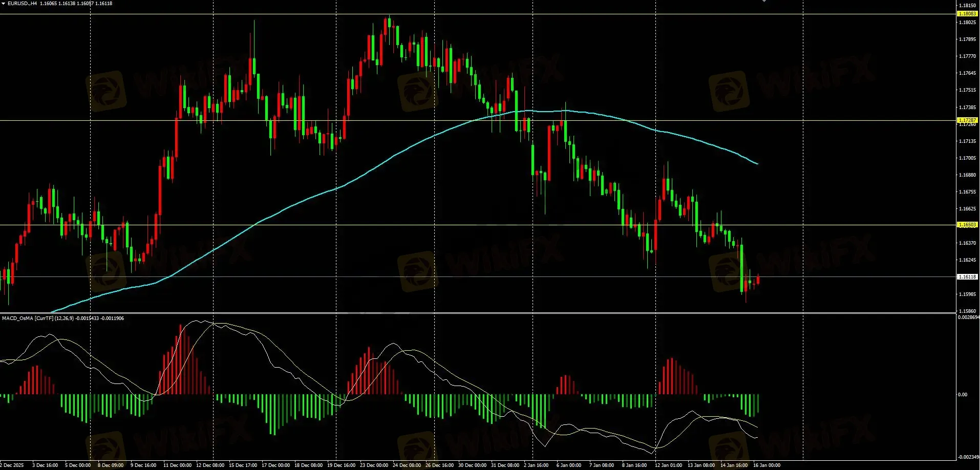
Task: Select the yellow 1.17287 price level label
Action: 967,120
